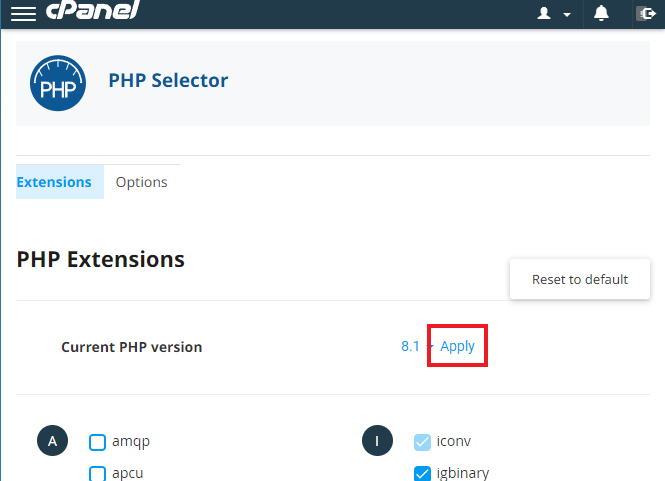This screenshot has height=481, width=665.
Task: Click the letter I section badge
Action: pos(377,441)
